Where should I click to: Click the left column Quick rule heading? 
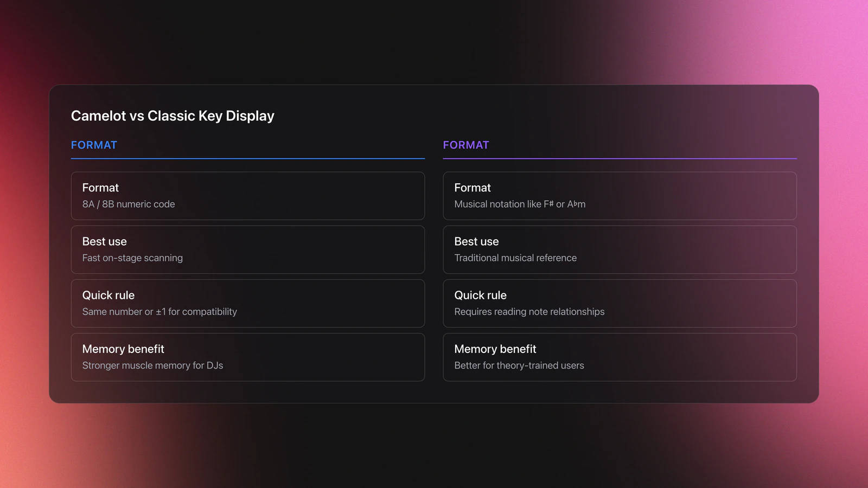(x=108, y=295)
